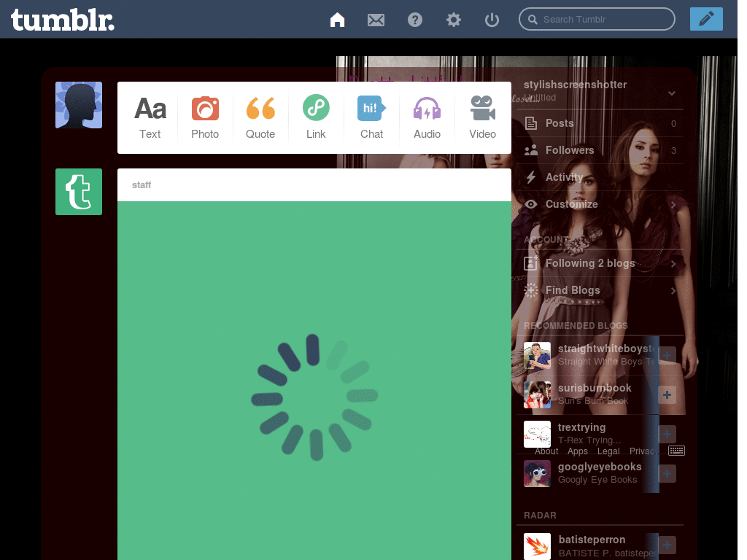
Task: Open Find Blogs
Action: point(600,290)
